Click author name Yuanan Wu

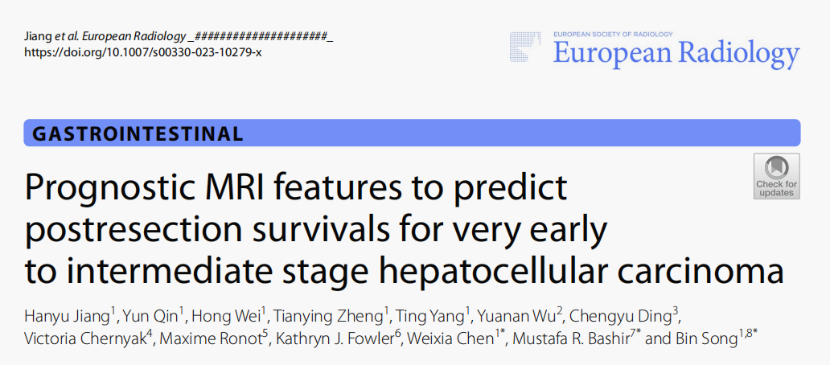coord(517,316)
